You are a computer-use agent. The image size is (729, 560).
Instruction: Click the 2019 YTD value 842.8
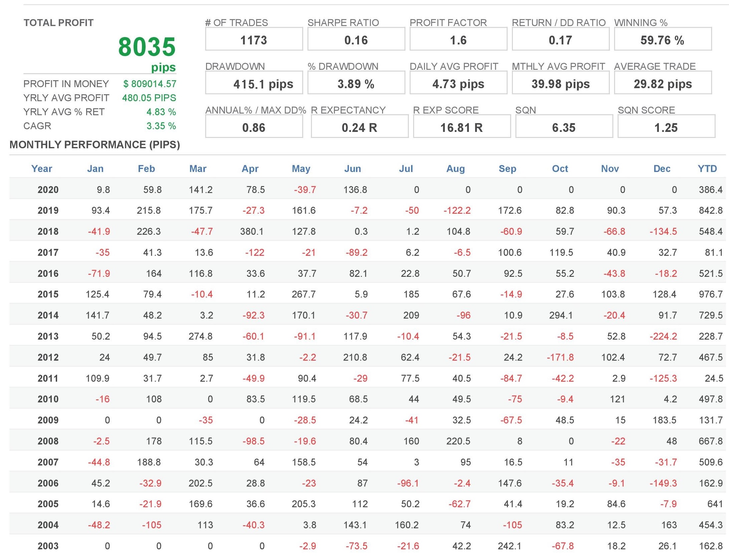point(710,211)
